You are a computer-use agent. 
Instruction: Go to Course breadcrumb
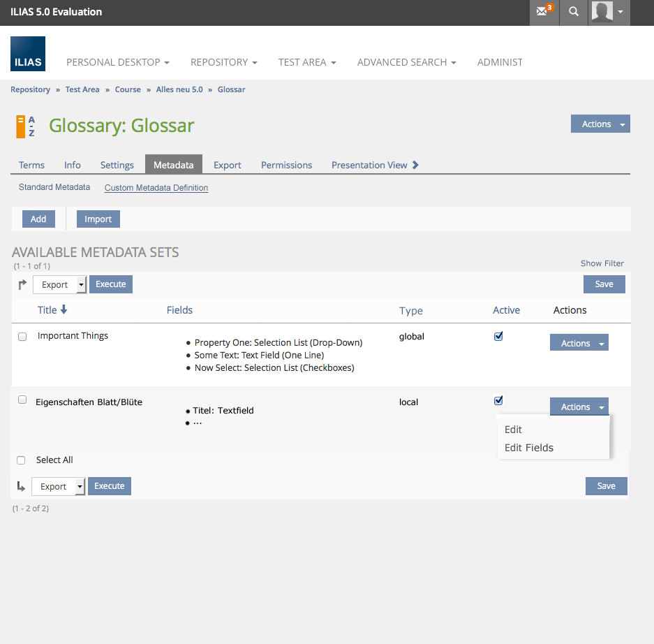click(128, 89)
